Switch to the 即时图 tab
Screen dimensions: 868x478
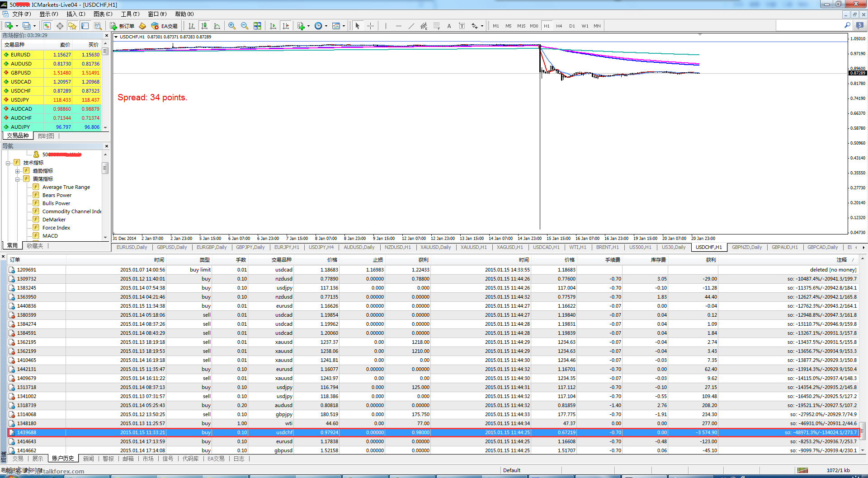coord(46,136)
